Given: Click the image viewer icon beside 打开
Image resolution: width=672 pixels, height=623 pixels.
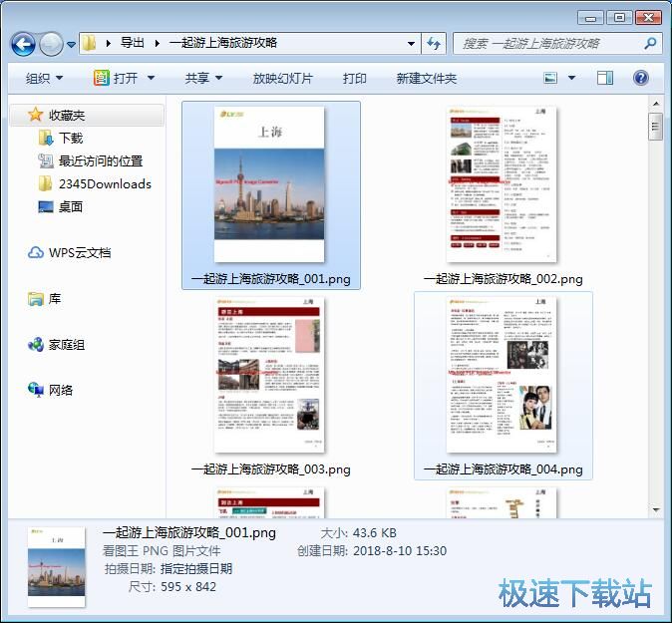Looking at the screenshot, I should 102,78.
